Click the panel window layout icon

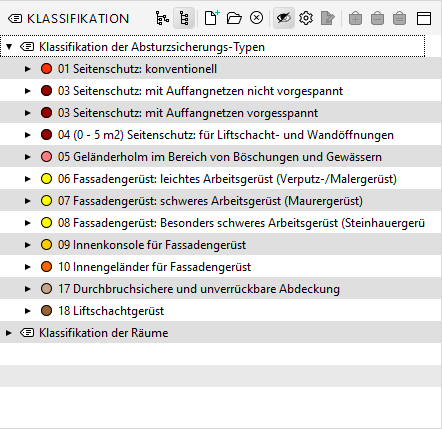pos(424,18)
